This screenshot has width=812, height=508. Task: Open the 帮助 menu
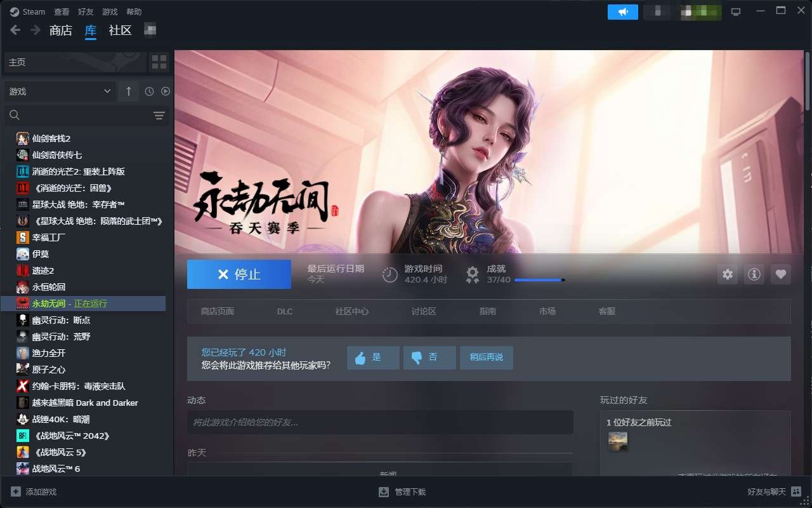[x=134, y=11]
